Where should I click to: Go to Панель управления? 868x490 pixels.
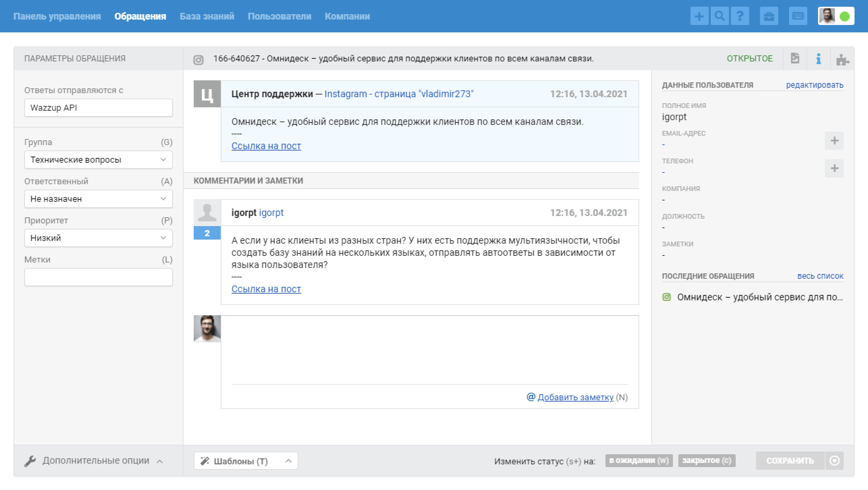point(57,16)
